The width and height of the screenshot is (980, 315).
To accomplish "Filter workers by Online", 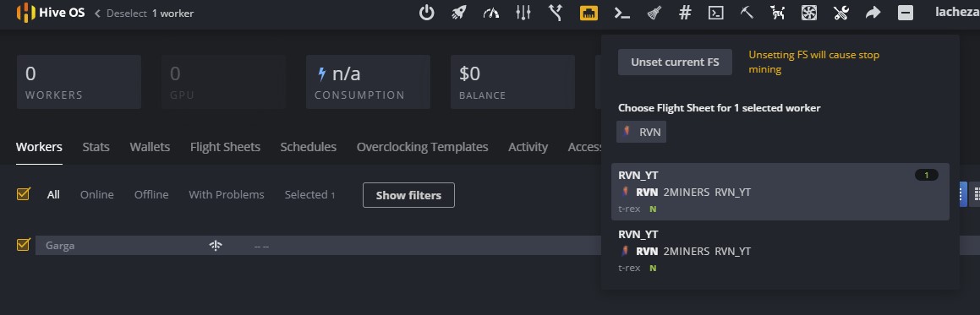I will tap(97, 194).
